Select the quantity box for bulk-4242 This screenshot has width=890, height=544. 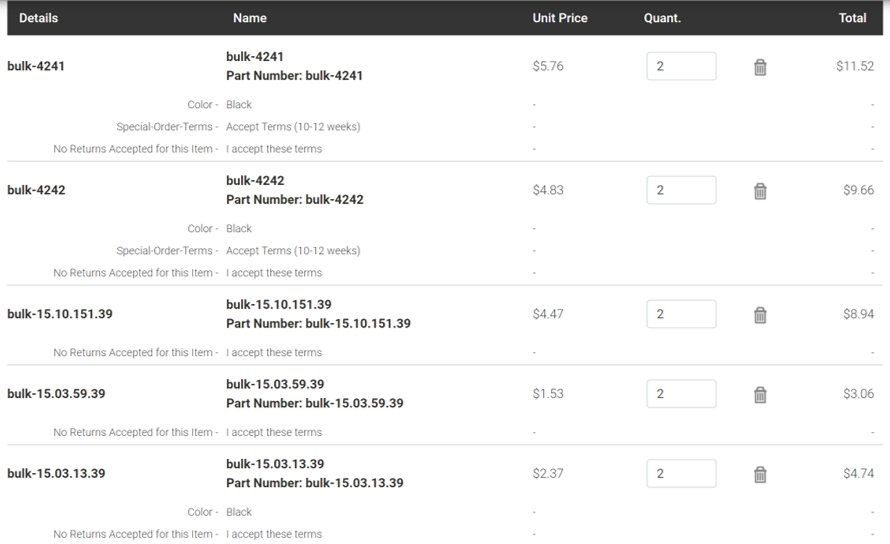point(681,190)
